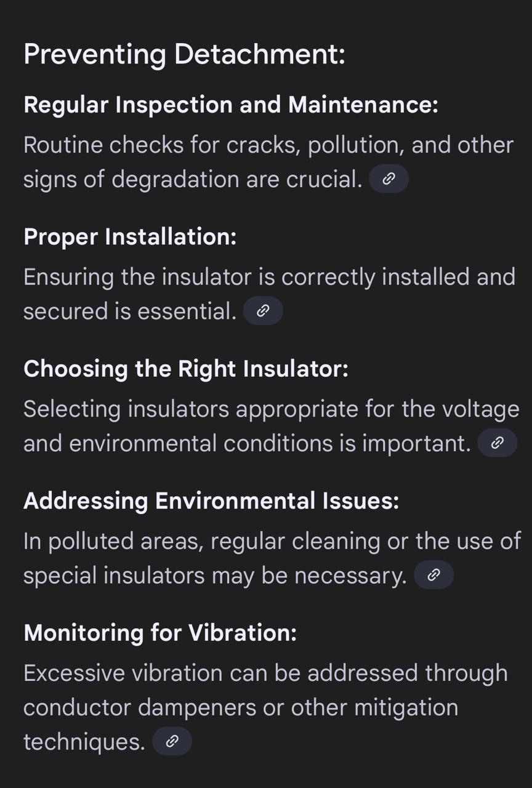532x788 pixels.
Task: Open source link after 'degradation are crucial'
Action: (389, 179)
